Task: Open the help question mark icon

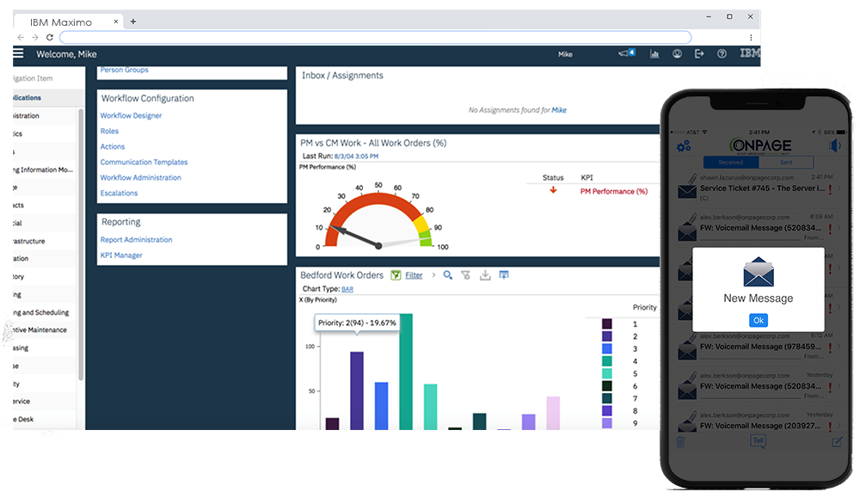Action: click(x=722, y=53)
